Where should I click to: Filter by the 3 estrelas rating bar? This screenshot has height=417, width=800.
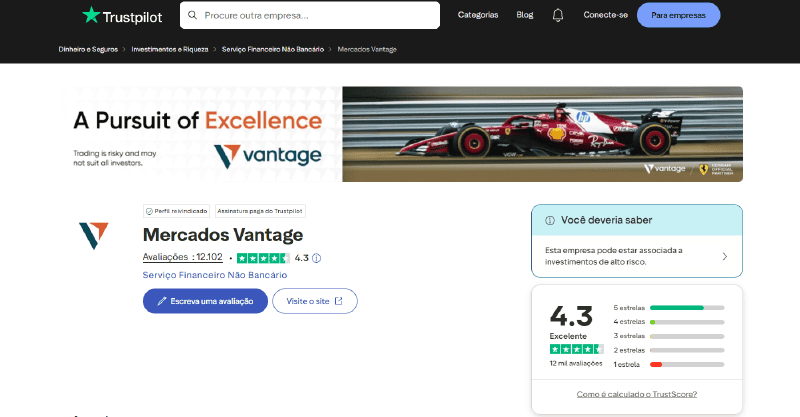pyautogui.click(x=668, y=336)
